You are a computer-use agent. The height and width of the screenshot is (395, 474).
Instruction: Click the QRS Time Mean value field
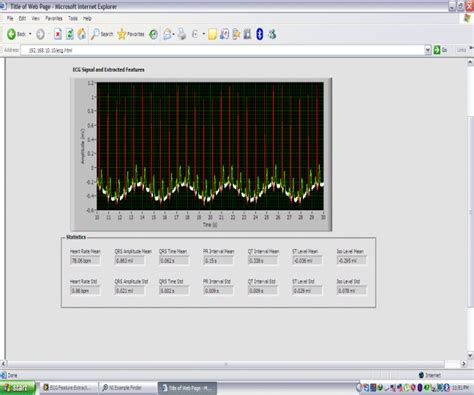click(x=174, y=261)
